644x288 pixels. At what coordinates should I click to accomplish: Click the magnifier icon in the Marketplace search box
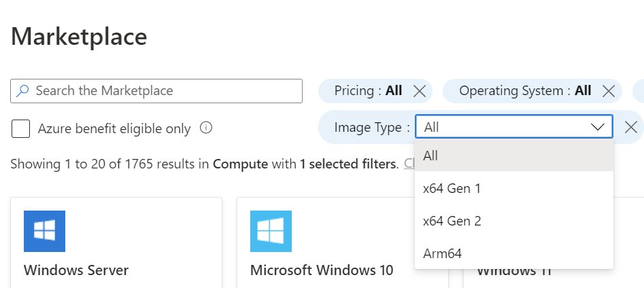coord(22,90)
